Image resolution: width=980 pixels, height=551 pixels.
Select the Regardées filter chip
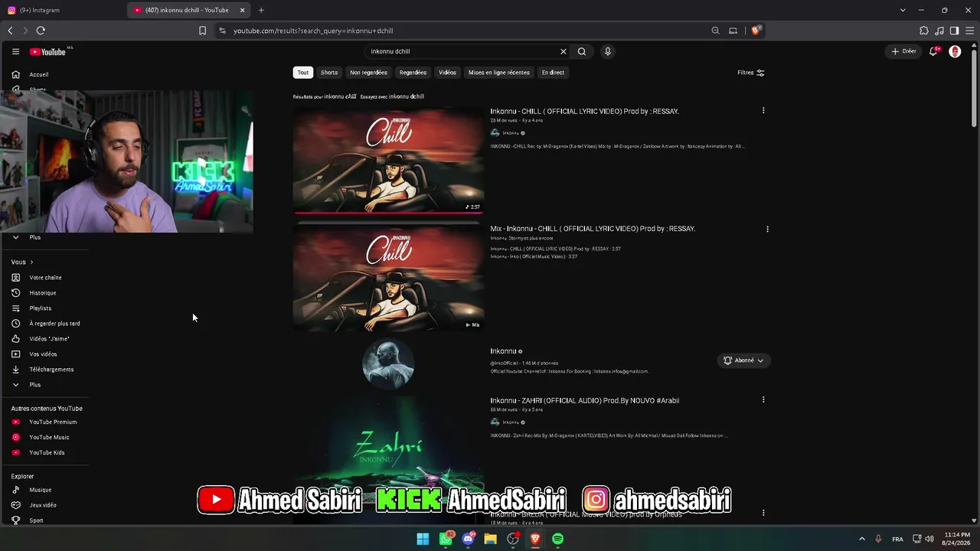pyautogui.click(x=413, y=73)
